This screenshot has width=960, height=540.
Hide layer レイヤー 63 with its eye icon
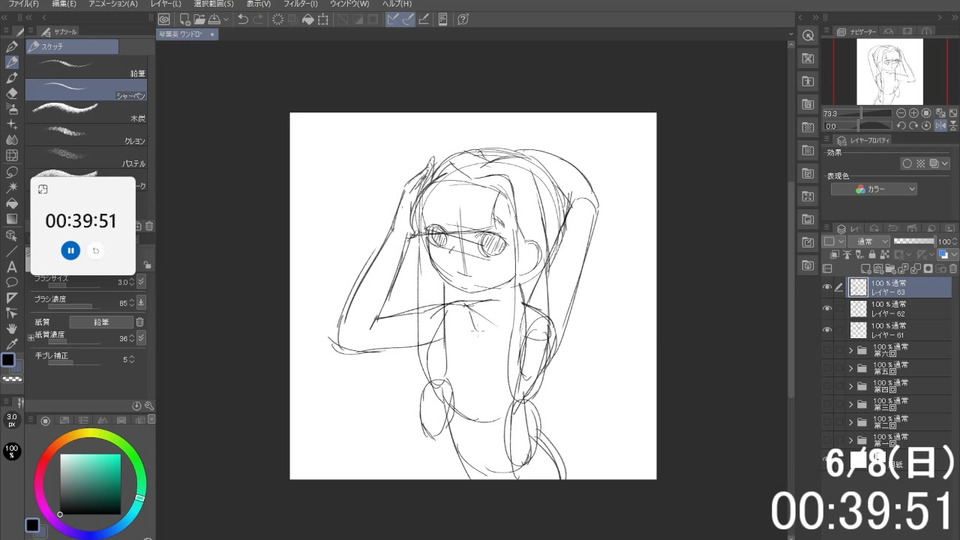(827, 287)
